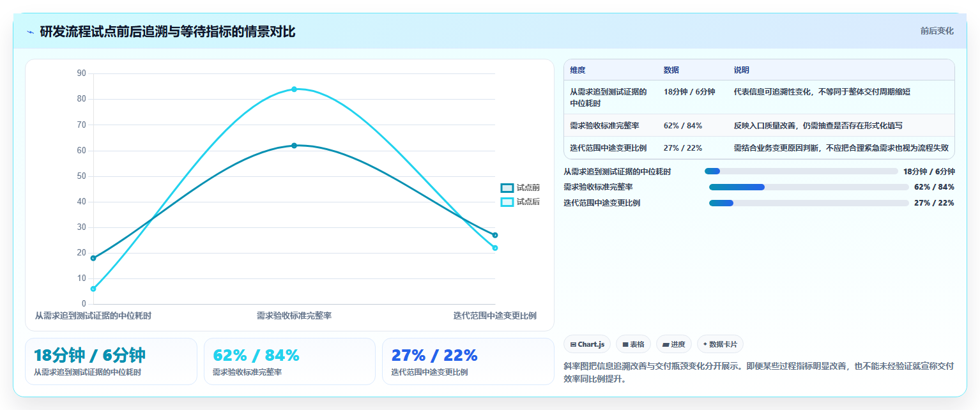
Task: Open the 27% / 22% data card
Action: 468,361
